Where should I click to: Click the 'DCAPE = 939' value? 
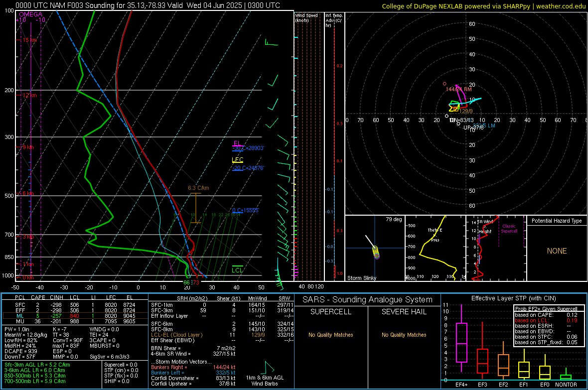pos(20,351)
